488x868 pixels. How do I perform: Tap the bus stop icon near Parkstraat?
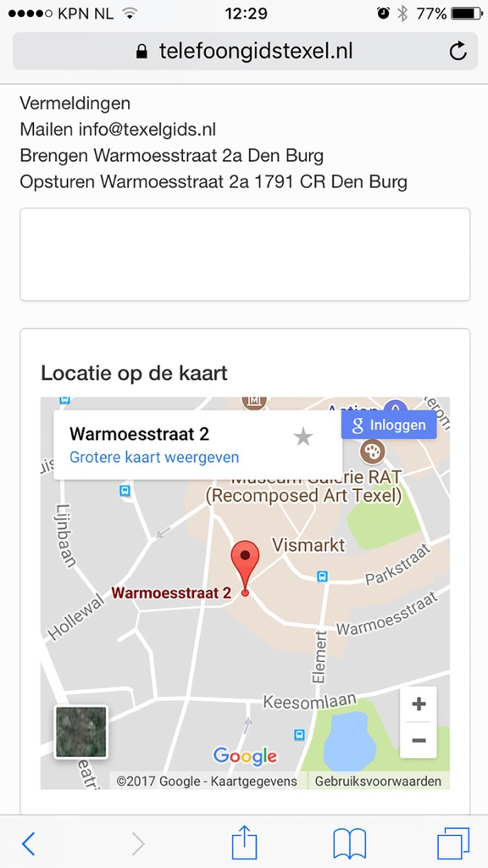pyautogui.click(x=322, y=576)
